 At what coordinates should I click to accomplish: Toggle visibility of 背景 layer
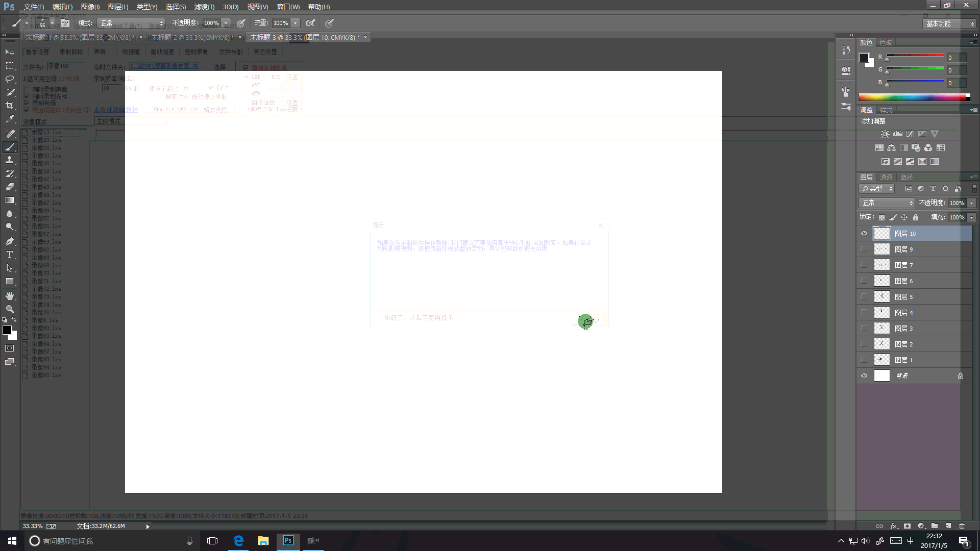(864, 375)
